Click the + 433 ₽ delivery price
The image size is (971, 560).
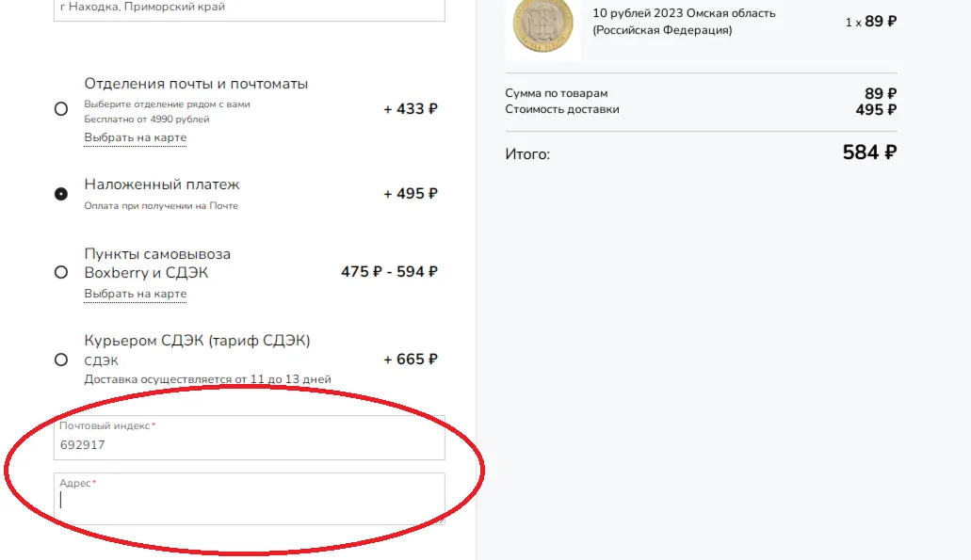[x=411, y=109]
